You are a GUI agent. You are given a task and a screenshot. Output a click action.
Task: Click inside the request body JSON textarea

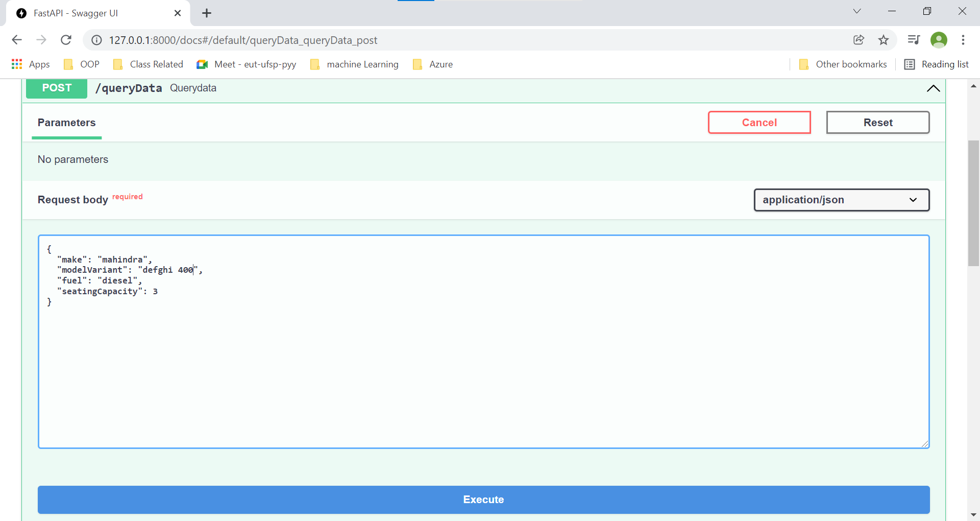point(483,342)
